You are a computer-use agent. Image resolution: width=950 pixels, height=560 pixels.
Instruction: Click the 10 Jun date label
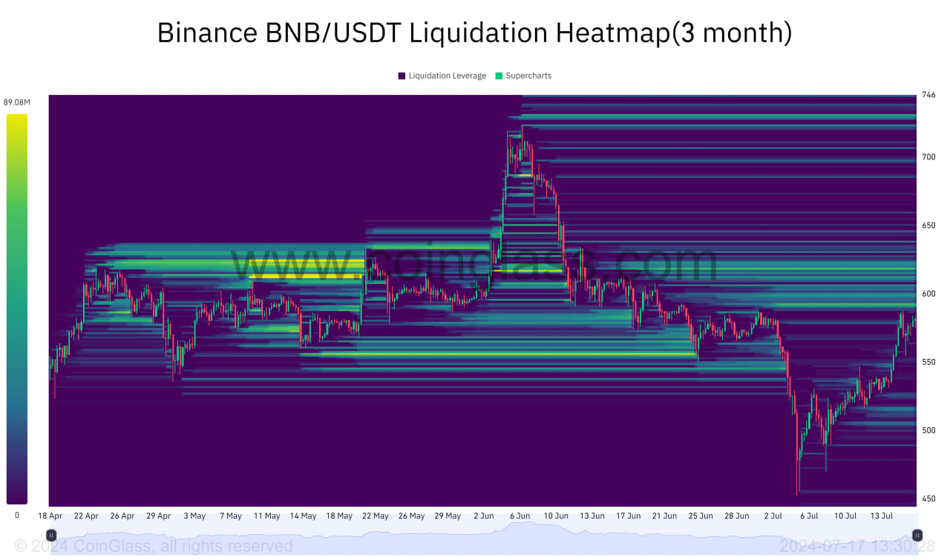click(x=556, y=515)
